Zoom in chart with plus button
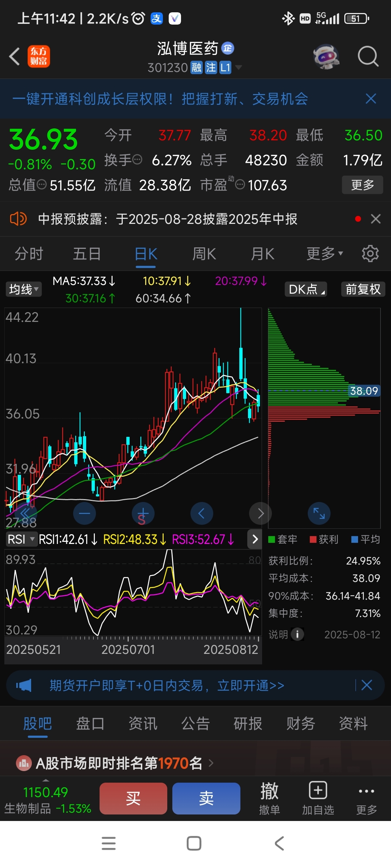391x868 pixels. 143,513
